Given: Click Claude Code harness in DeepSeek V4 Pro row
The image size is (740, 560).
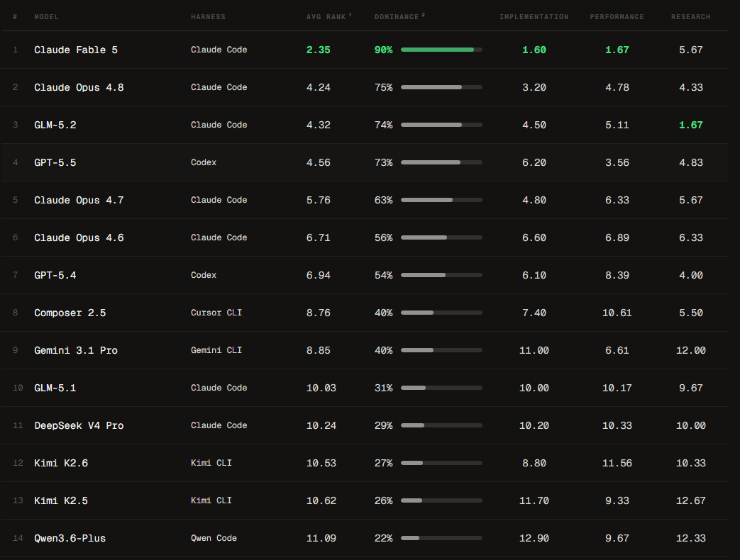Looking at the screenshot, I should tap(219, 425).
